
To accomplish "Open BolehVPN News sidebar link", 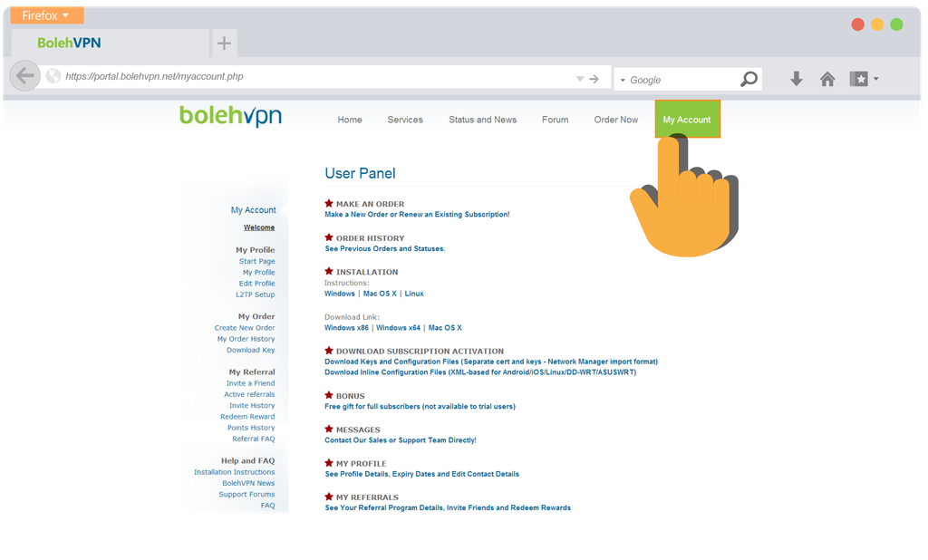I will coord(248,483).
